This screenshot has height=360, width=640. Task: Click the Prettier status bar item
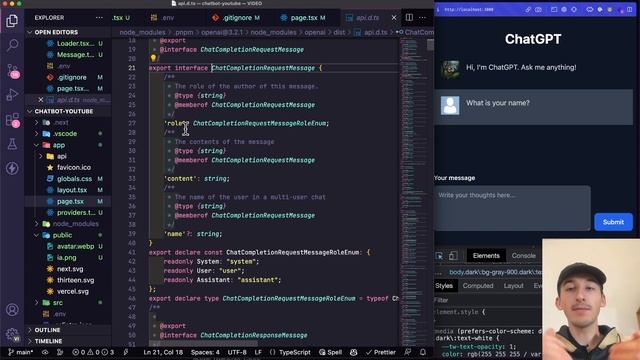coord(381,352)
